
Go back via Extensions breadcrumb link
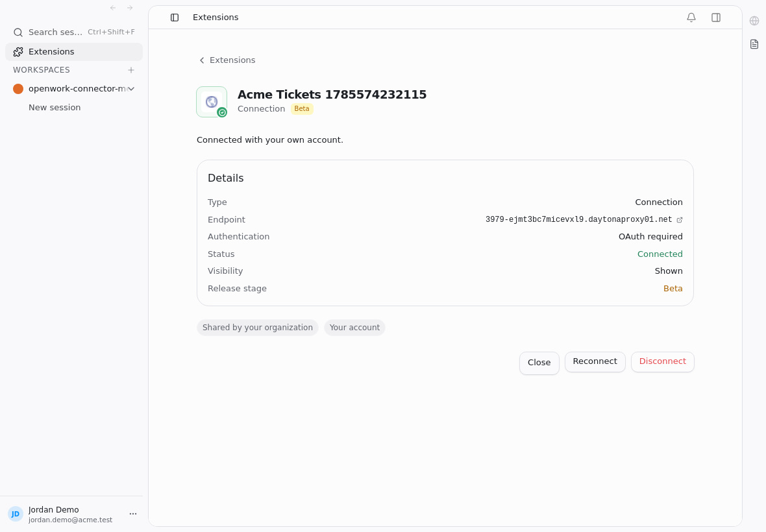[x=227, y=60]
